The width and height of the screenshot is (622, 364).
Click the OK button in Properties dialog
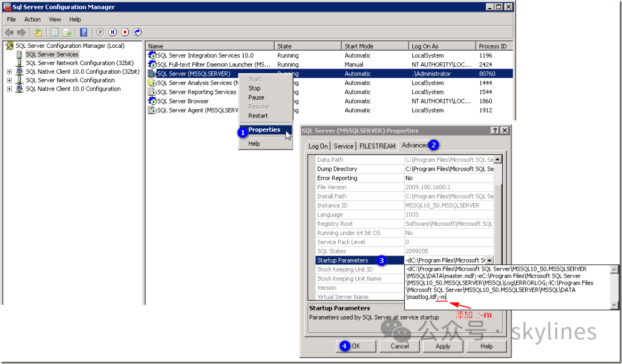pos(356,346)
